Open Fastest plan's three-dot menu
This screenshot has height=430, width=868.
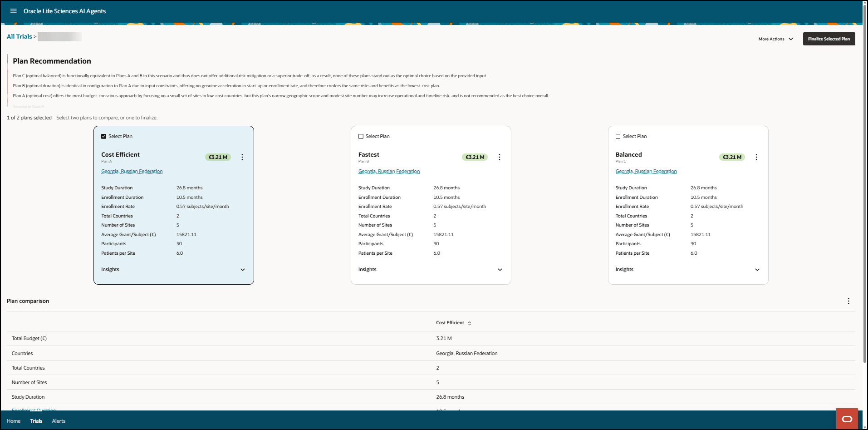pos(500,157)
